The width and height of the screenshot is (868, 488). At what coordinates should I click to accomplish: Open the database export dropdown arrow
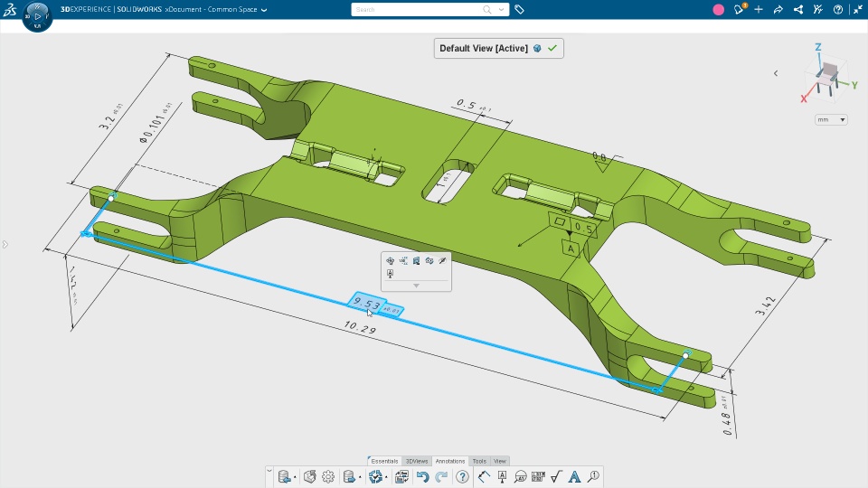361,477
